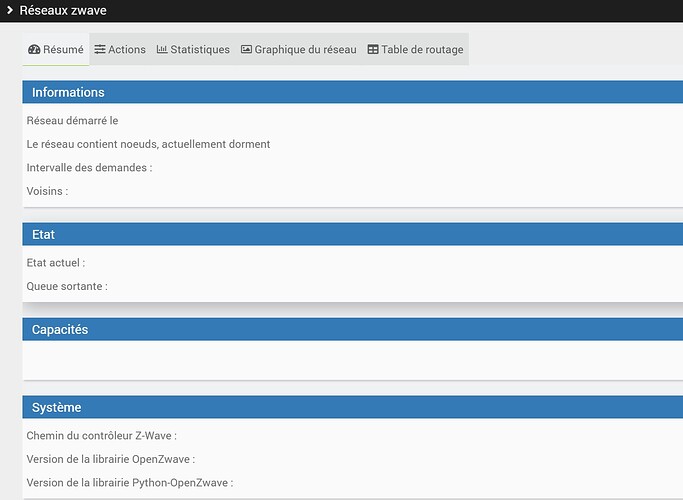
Task: Switch to the Actions tab
Action: tap(120, 49)
